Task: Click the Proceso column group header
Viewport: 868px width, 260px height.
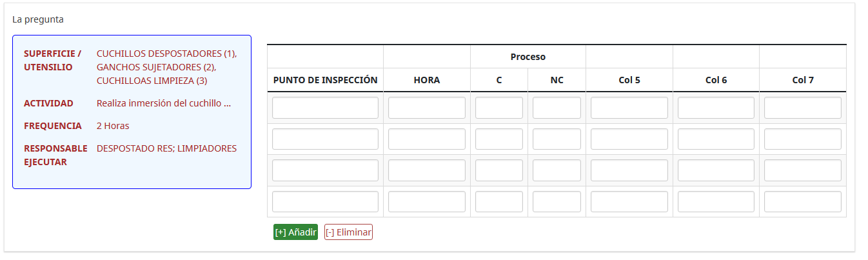Action: click(x=528, y=57)
